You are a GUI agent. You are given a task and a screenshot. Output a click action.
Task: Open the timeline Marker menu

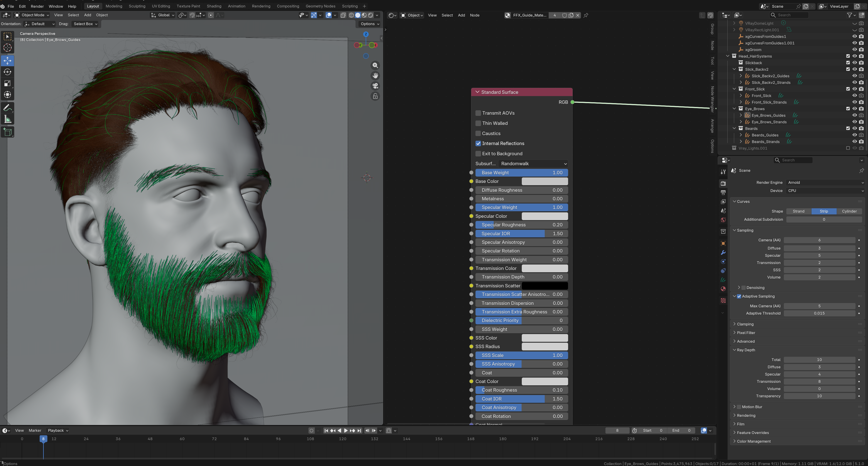pyautogui.click(x=35, y=430)
